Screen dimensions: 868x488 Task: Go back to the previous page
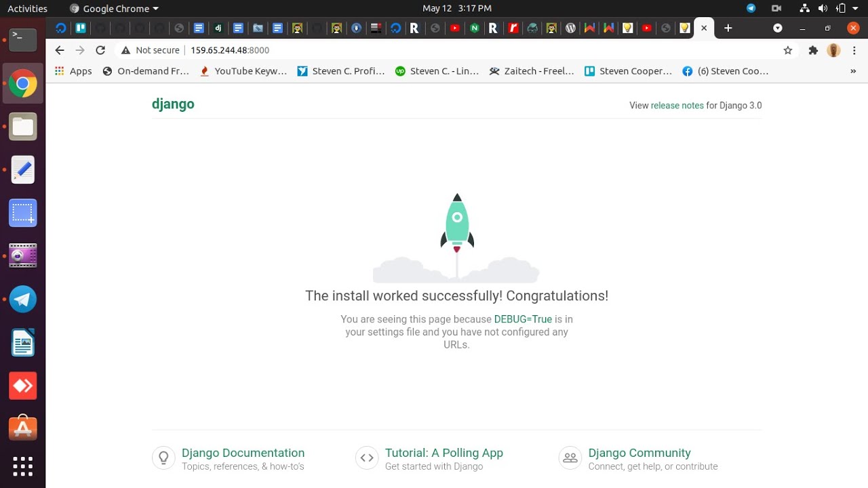click(60, 50)
